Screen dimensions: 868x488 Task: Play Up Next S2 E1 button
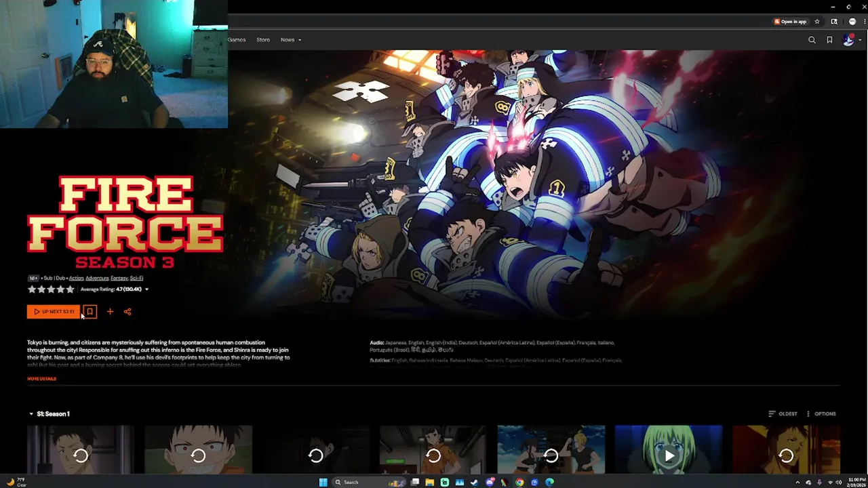tap(54, 312)
